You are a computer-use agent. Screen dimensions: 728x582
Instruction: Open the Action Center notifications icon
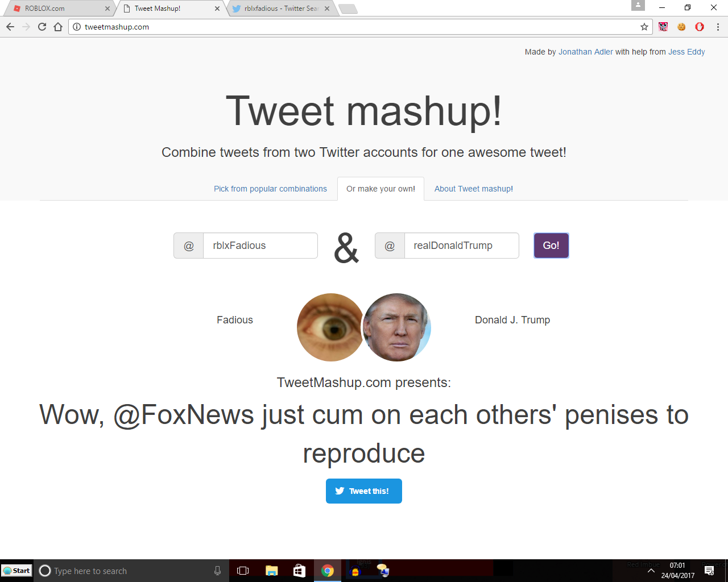709,571
